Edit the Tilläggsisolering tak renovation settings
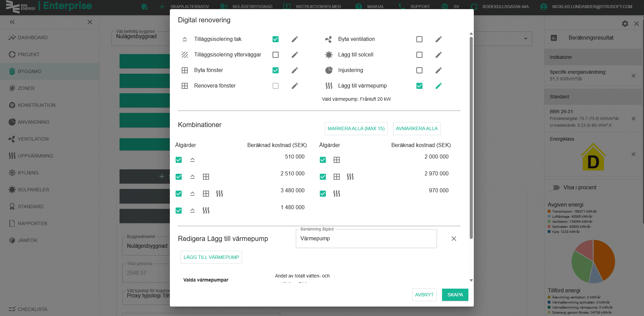The height and width of the screenshot is (316, 644). (x=294, y=39)
